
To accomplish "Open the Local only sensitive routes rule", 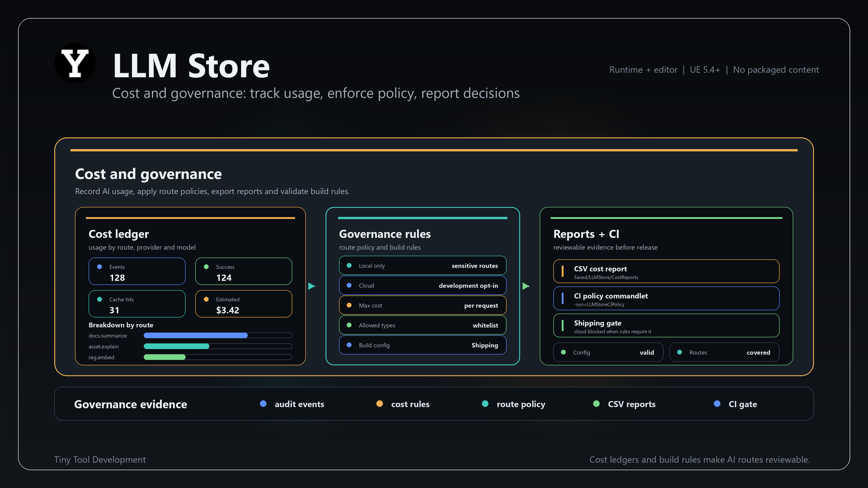I will coord(423,266).
